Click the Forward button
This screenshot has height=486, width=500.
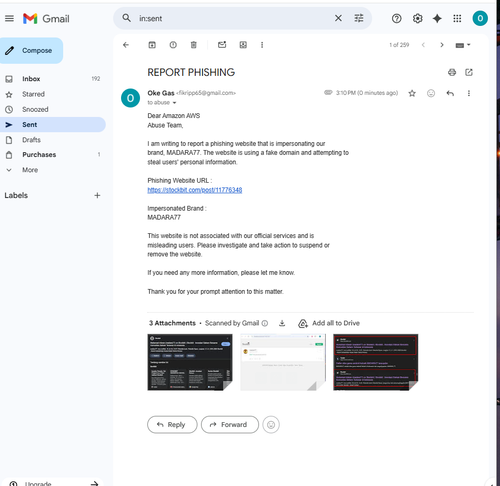tap(230, 425)
